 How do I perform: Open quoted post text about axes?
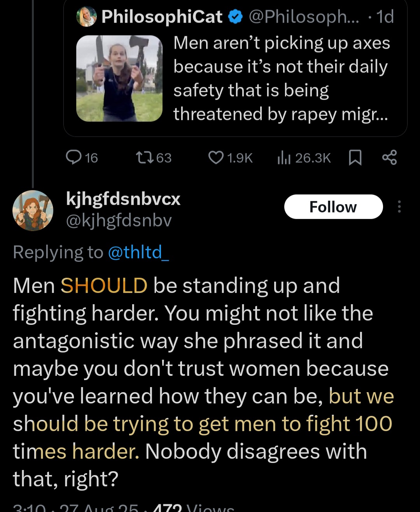[x=281, y=78]
